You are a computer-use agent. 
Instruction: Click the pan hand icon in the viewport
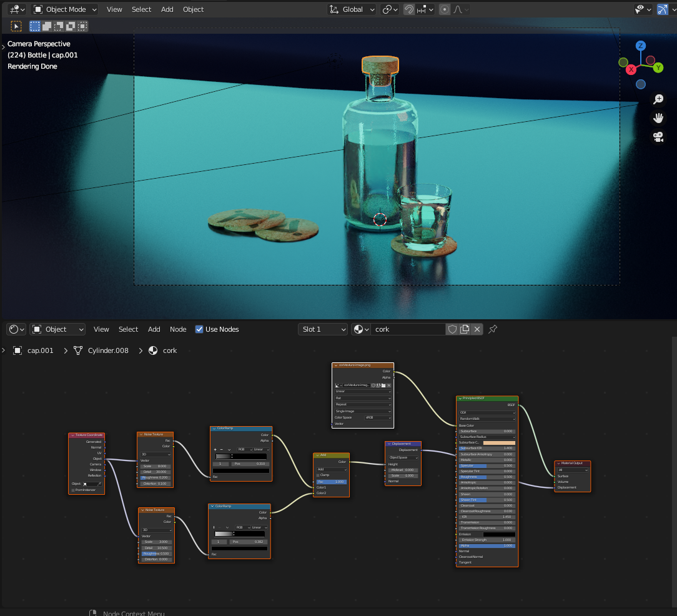coord(658,118)
